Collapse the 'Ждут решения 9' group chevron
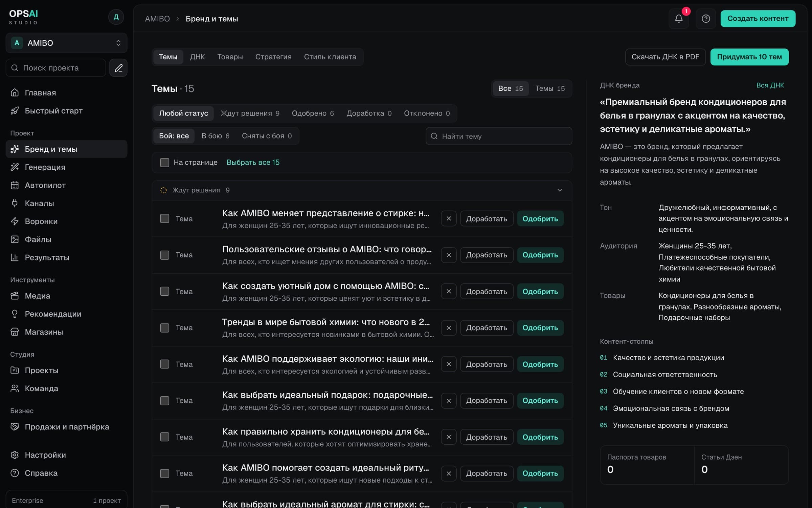The width and height of the screenshot is (812, 508). [x=560, y=190]
